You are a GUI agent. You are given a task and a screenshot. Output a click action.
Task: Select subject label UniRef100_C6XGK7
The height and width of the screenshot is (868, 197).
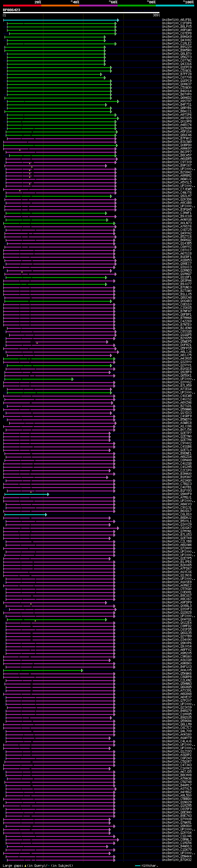click(x=176, y=528)
